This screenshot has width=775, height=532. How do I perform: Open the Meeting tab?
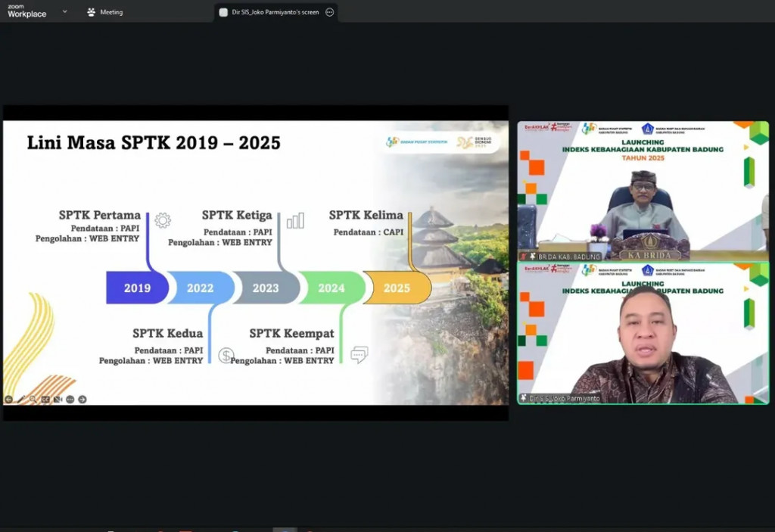point(105,12)
